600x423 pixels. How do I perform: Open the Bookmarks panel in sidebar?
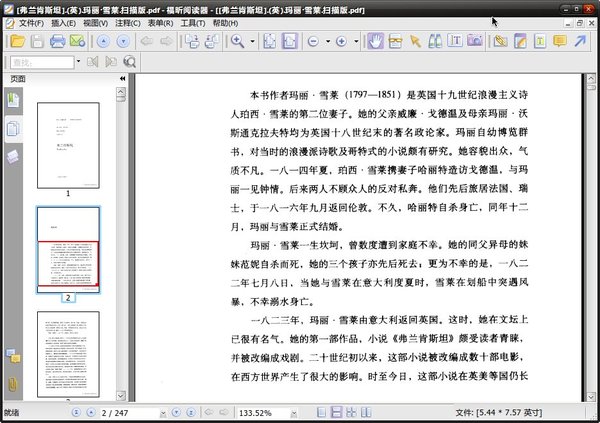point(13,101)
